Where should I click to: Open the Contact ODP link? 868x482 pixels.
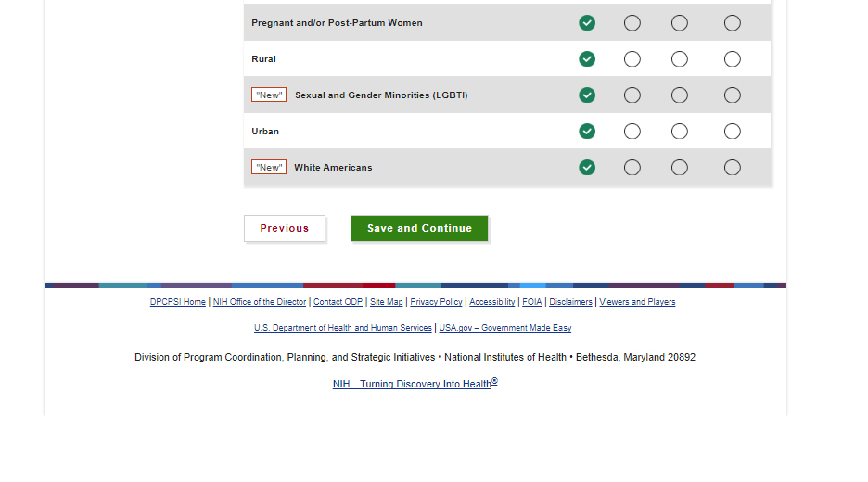coord(338,302)
